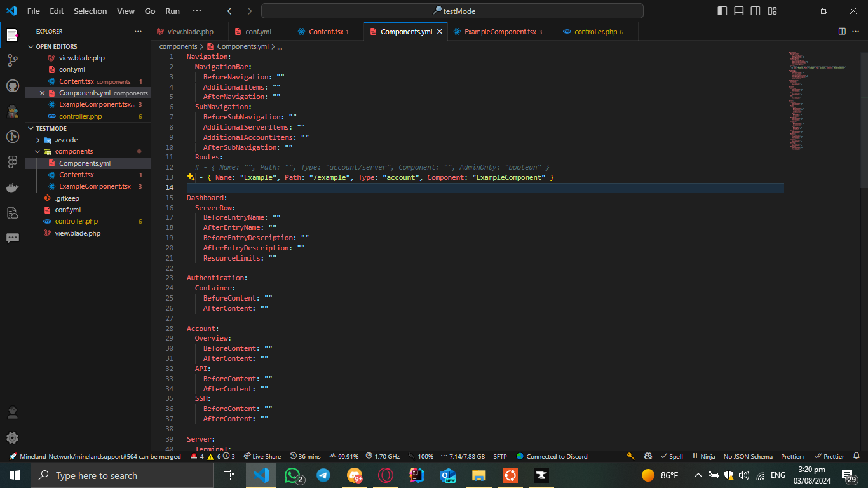
Task: Click the Prettier+ status bar item
Action: pyautogui.click(x=793, y=456)
